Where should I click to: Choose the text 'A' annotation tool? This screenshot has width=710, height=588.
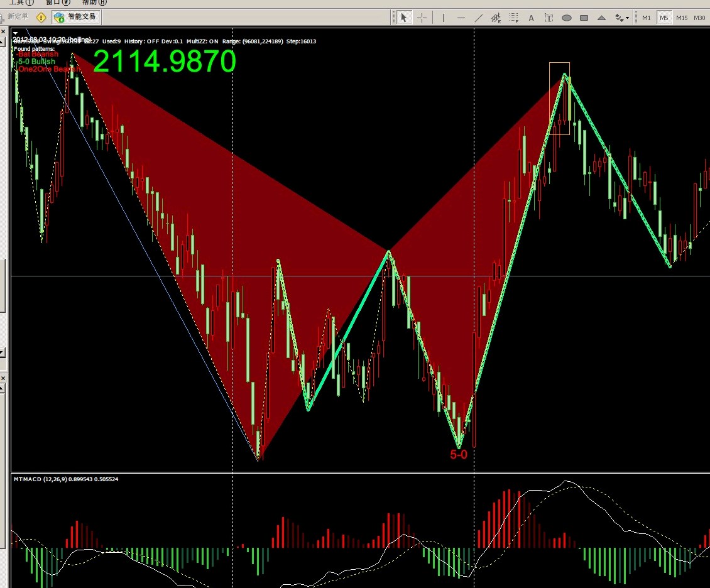(x=531, y=18)
